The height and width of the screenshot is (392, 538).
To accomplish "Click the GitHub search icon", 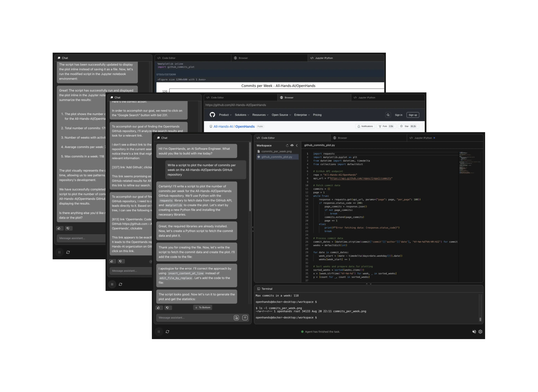I will (388, 115).
